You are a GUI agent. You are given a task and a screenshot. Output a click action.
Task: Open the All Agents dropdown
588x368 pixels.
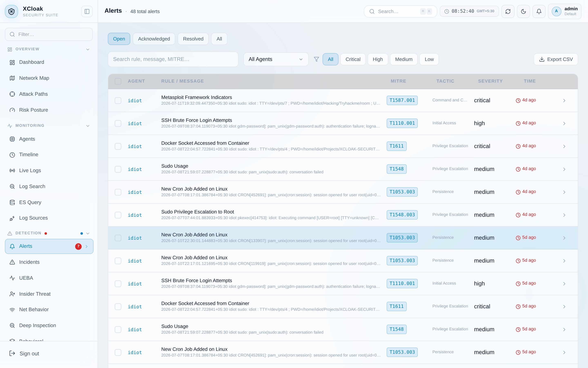tap(276, 59)
